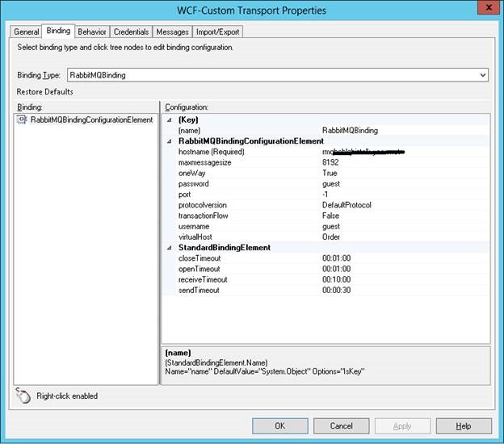Click the redacted hostname value
The width and height of the screenshot is (504, 444).
[x=363, y=152]
